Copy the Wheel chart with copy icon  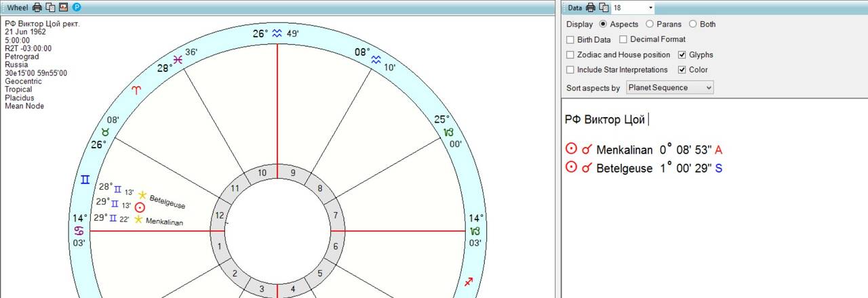(x=50, y=7)
